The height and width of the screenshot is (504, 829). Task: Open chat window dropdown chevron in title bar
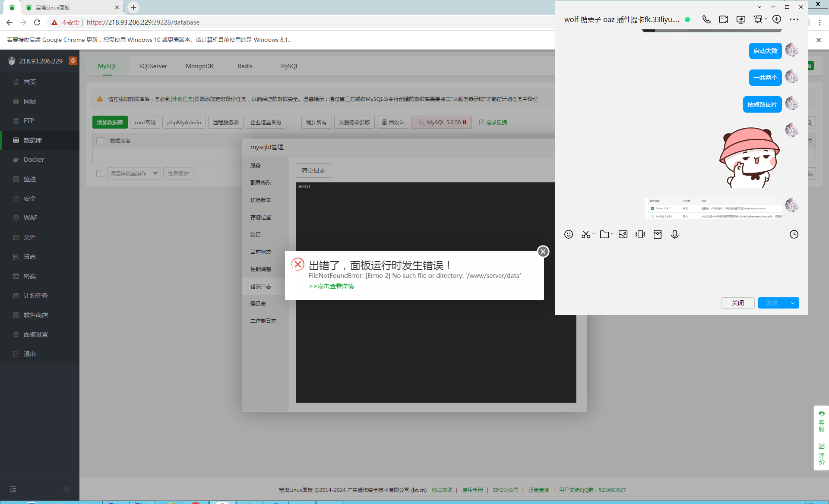click(759, 7)
